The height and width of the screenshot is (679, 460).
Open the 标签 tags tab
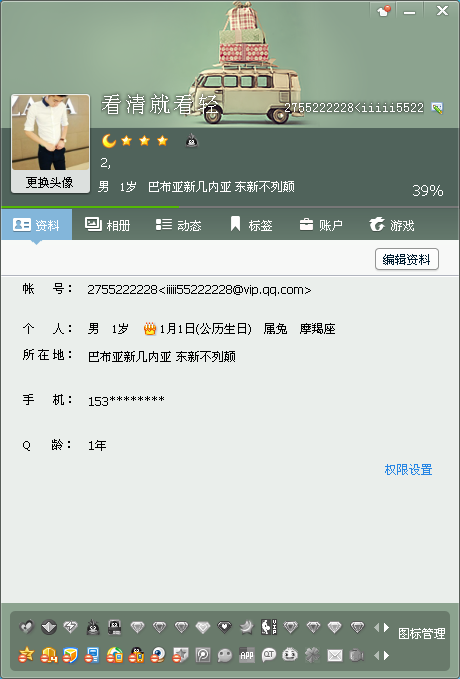tap(251, 225)
